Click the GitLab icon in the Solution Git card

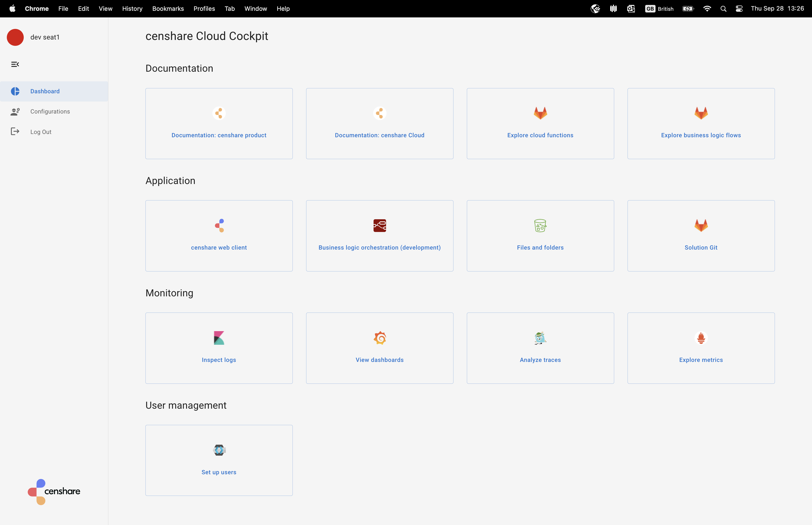pos(701,225)
